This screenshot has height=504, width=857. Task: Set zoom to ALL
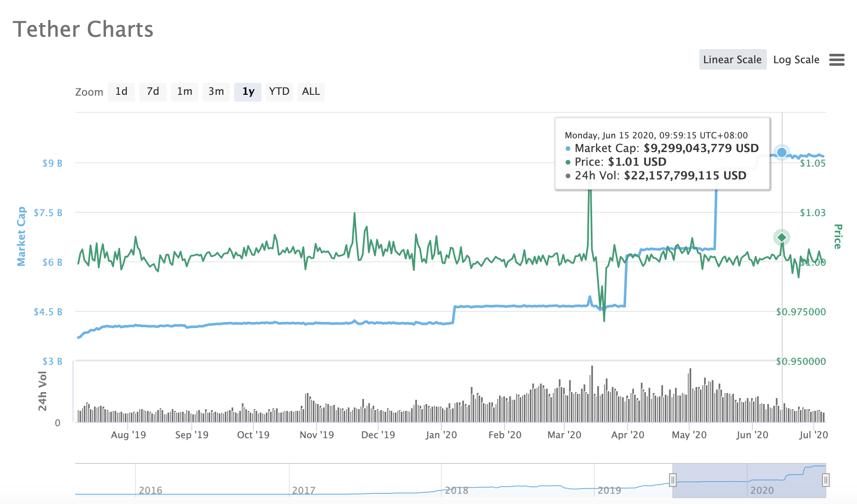(311, 92)
